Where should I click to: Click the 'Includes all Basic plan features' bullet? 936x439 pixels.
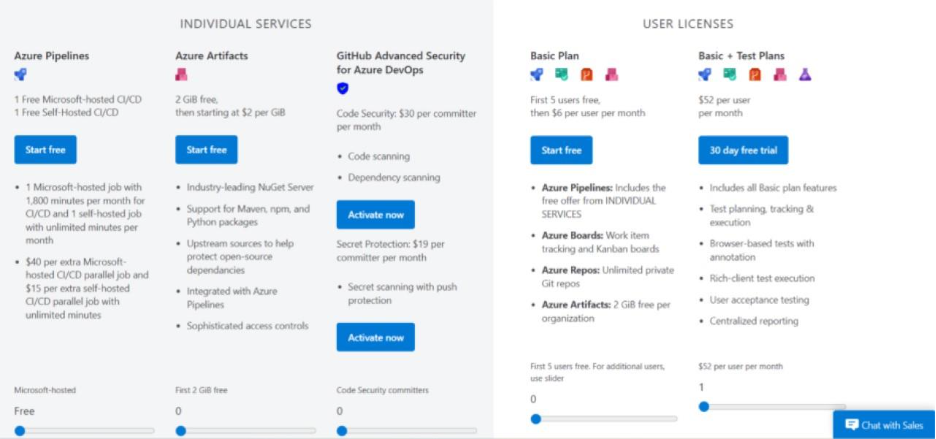click(773, 188)
